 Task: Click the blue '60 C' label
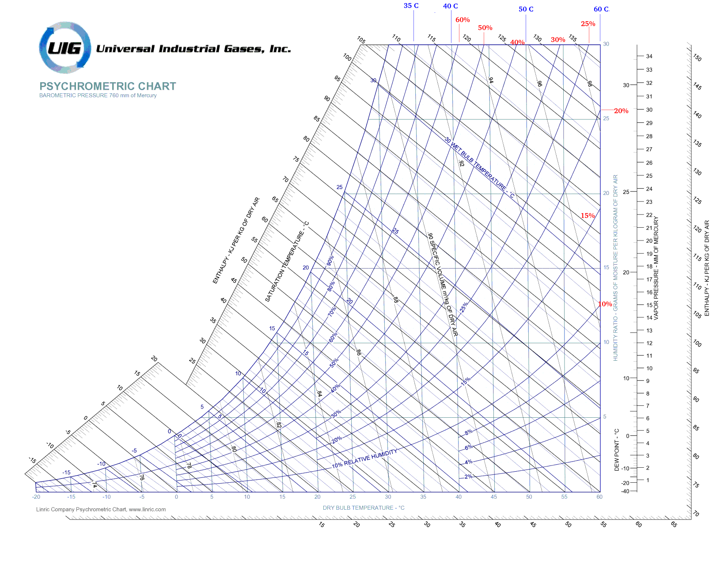(601, 9)
